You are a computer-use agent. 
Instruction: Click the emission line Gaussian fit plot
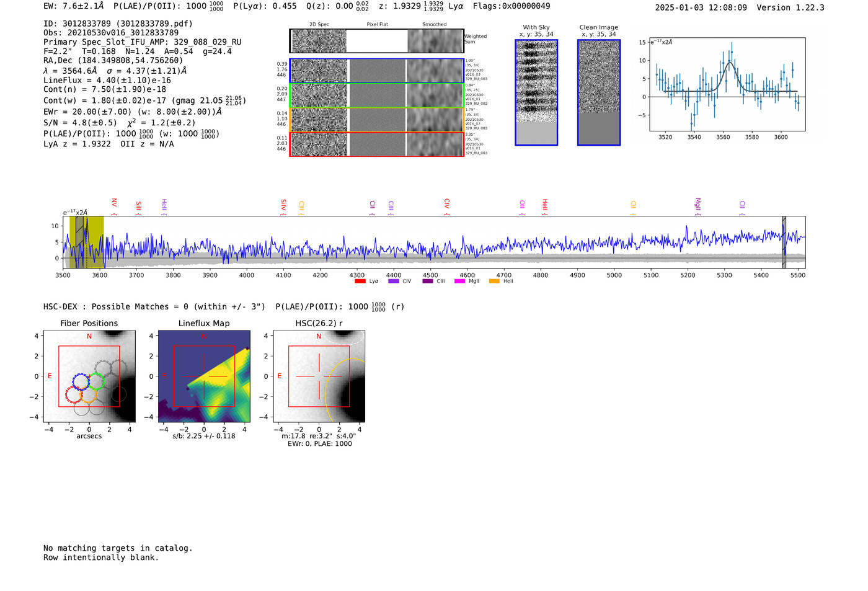727,84
